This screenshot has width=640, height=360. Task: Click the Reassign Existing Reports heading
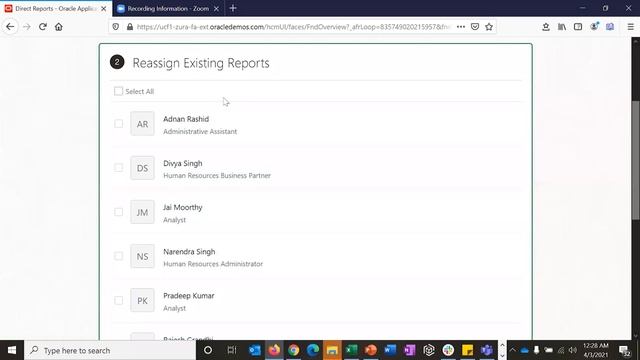coord(201,63)
